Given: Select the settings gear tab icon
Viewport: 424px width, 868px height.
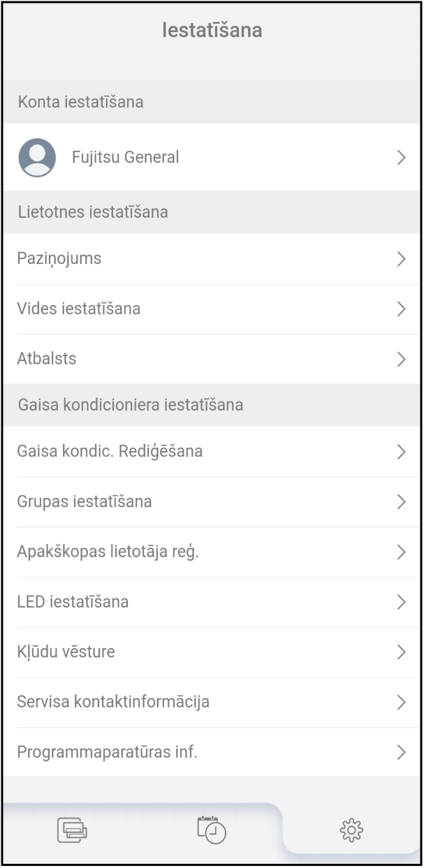Looking at the screenshot, I should pos(351,830).
